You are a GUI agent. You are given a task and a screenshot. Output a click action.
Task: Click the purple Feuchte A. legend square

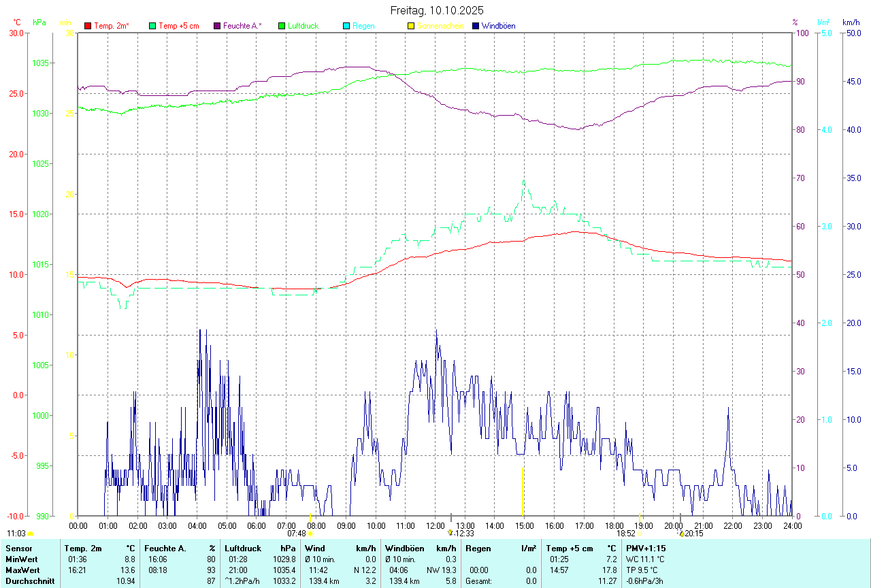(217, 26)
